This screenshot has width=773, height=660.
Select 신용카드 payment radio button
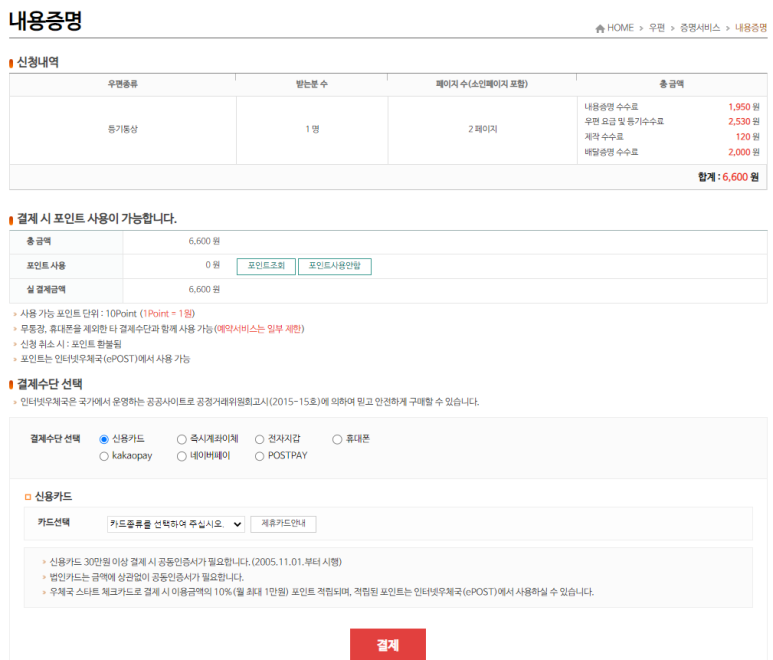(104, 439)
